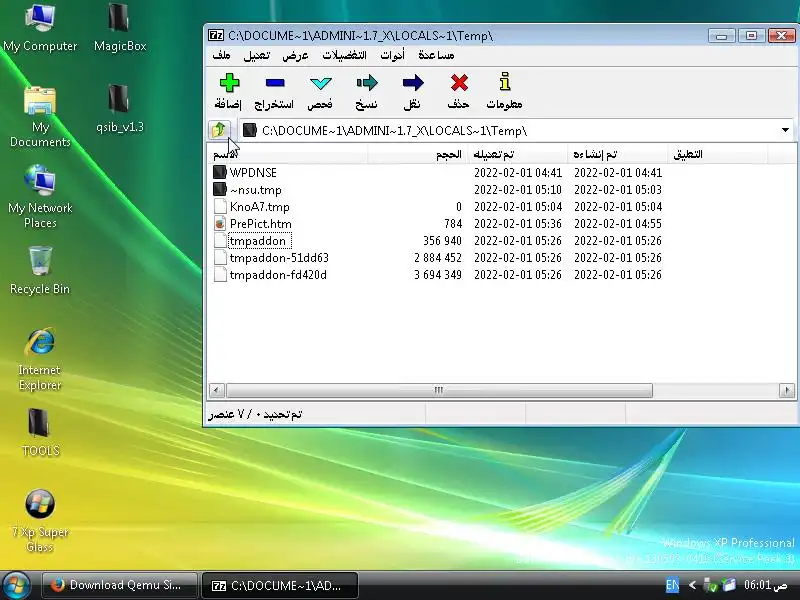Open the Tools (أدوات) menu
This screenshot has height=600, width=800.
[392, 55]
